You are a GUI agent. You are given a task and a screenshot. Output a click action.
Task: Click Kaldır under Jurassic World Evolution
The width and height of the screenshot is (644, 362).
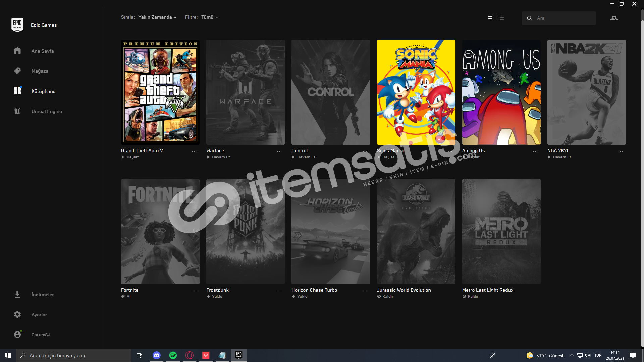point(385,296)
